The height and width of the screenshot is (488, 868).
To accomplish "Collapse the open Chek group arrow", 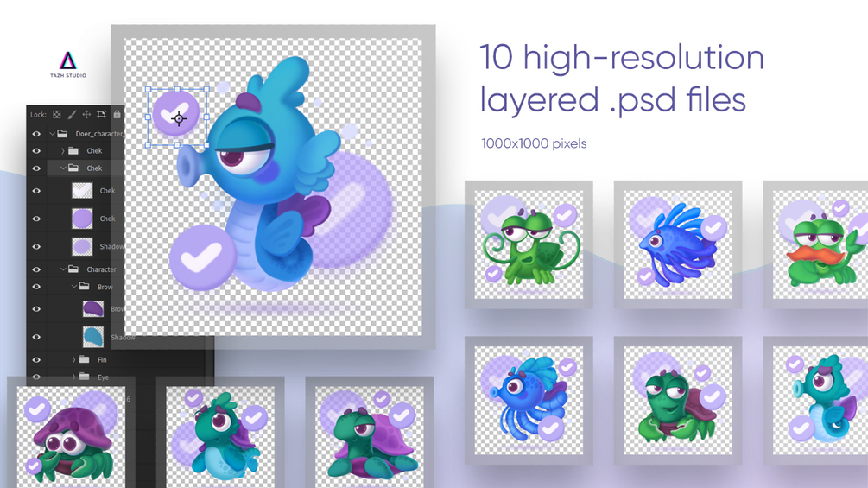I will 63,168.
